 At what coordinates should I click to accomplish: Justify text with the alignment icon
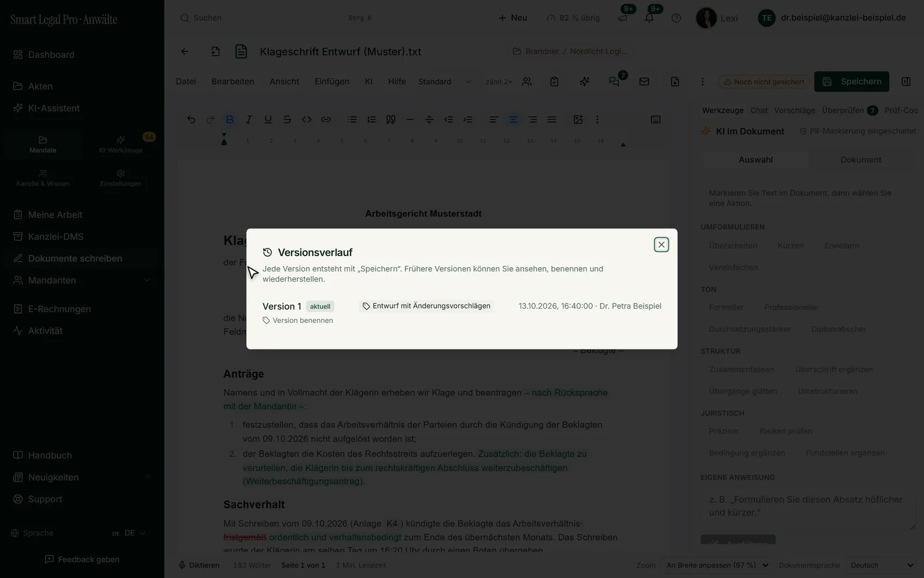(x=552, y=120)
